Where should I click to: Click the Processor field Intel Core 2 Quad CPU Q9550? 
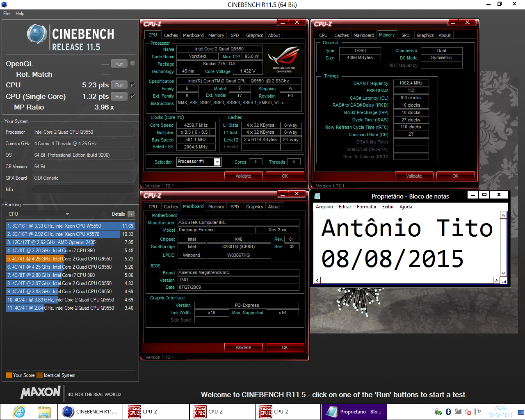(83, 132)
